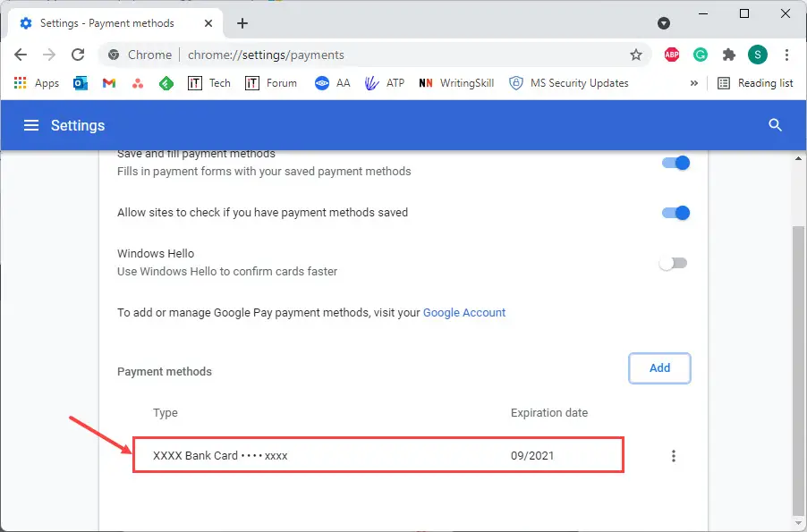Maximize the Chrome window

744,14
